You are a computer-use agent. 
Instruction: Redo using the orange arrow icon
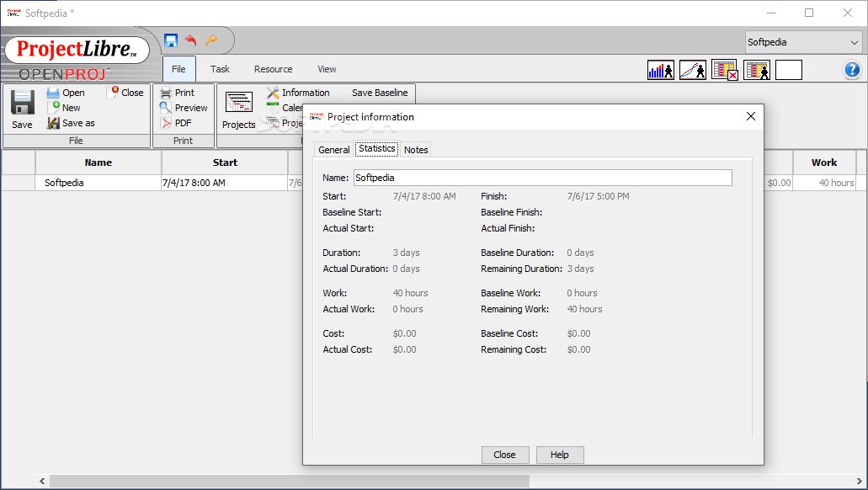[x=211, y=40]
